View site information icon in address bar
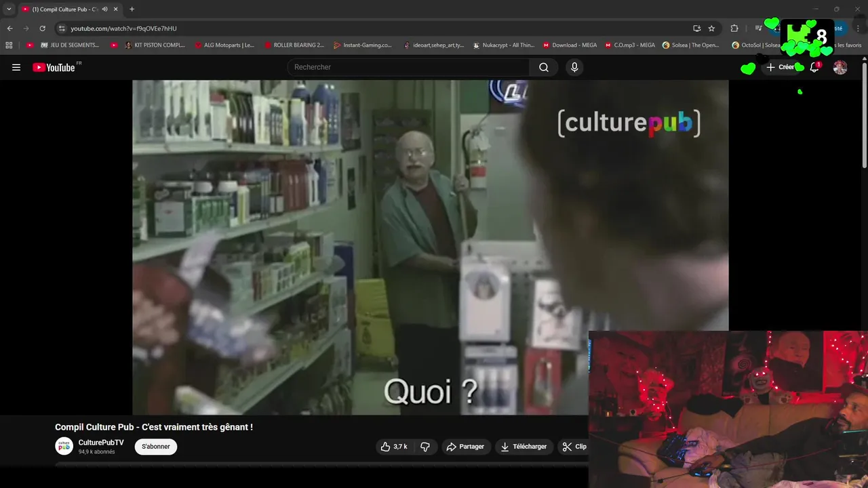The width and height of the screenshot is (868, 488). click(62, 28)
